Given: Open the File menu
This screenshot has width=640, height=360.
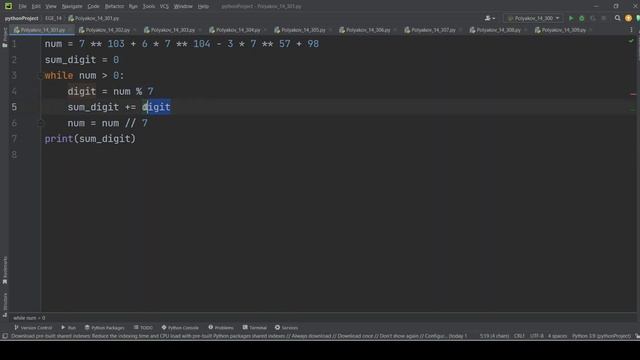Looking at the screenshot, I should point(22,6).
